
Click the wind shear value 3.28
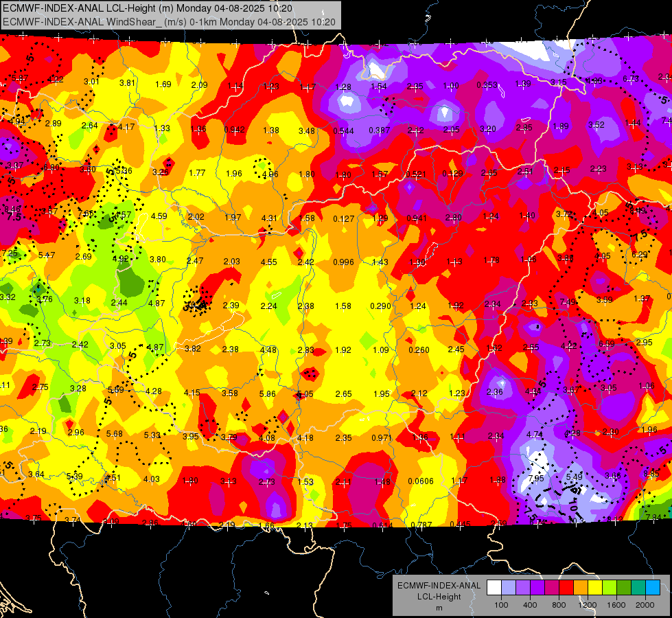[x=78, y=388]
